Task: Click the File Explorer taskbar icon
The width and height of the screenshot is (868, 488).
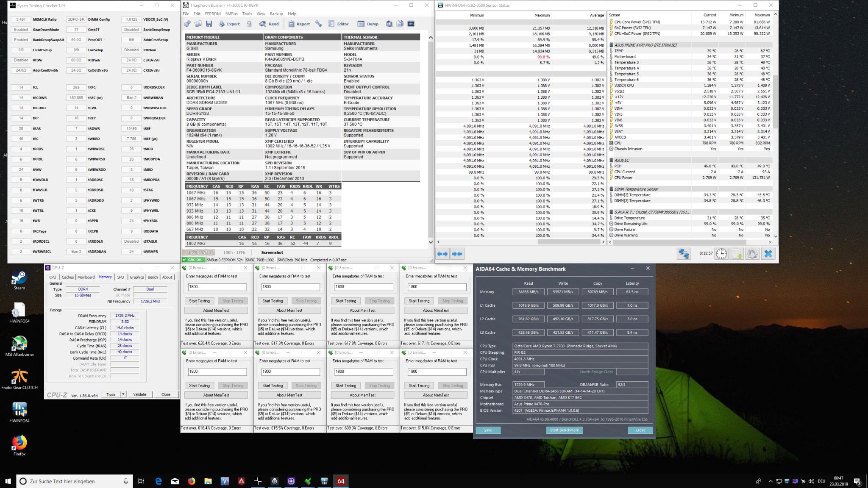Action: point(208,481)
